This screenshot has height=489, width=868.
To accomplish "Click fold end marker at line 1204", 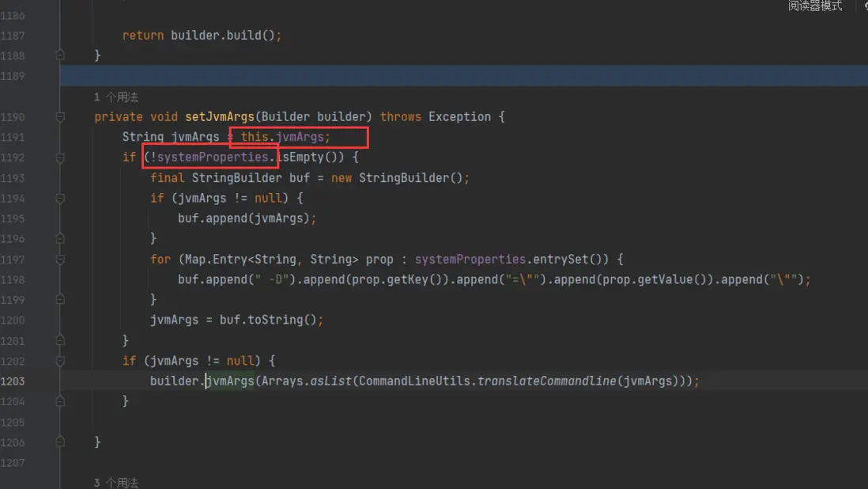I will [60, 401].
